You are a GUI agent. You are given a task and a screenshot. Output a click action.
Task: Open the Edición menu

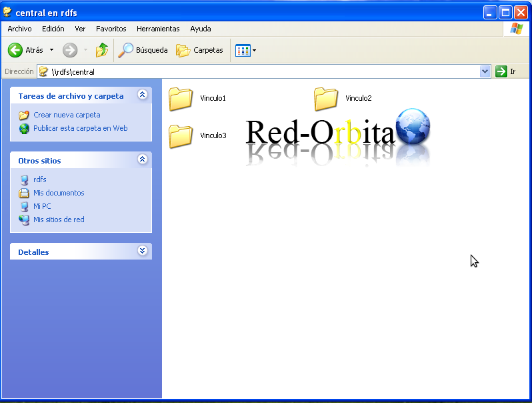tap(53, 29)
